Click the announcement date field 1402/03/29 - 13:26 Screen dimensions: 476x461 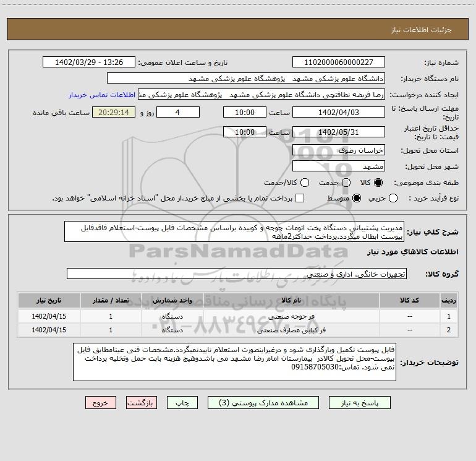[x=89, y=62]
